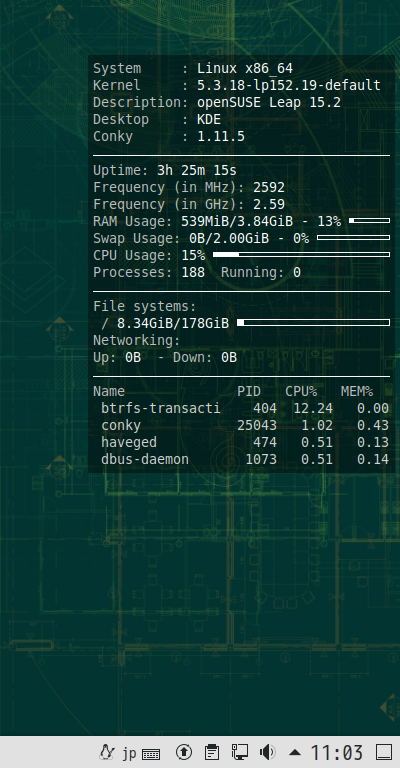Screen dimensions: 400x768
Task: Click the File systems: heading
Action: (145, 307)
